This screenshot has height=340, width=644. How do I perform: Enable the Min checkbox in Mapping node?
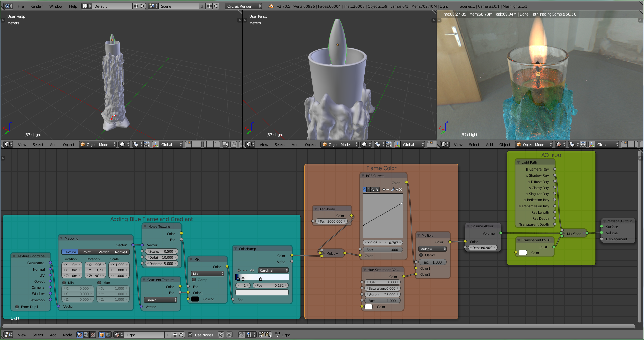(x=64, y=283)
